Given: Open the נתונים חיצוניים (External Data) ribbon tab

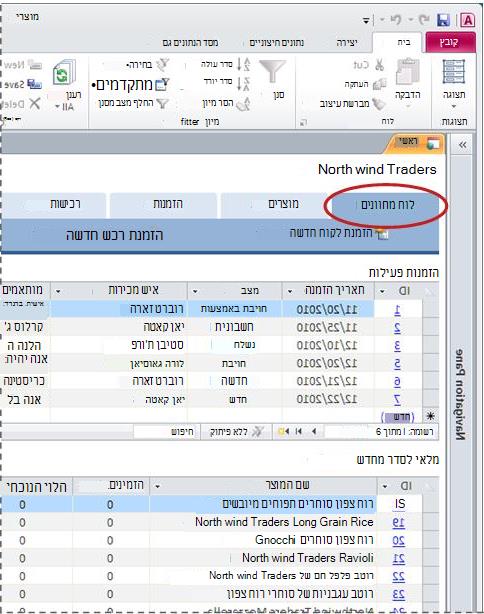Looking at the screenshot, I should click(x=277, y=42).
